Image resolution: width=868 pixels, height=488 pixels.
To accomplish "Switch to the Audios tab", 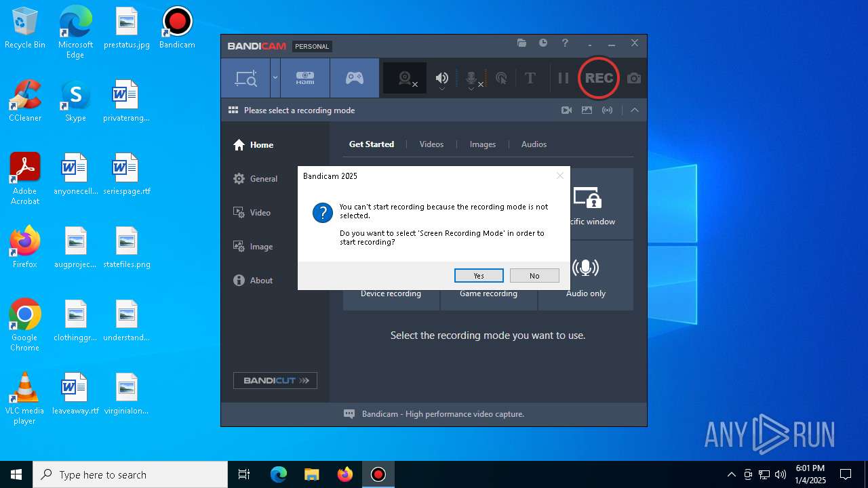I will [534, 144].
